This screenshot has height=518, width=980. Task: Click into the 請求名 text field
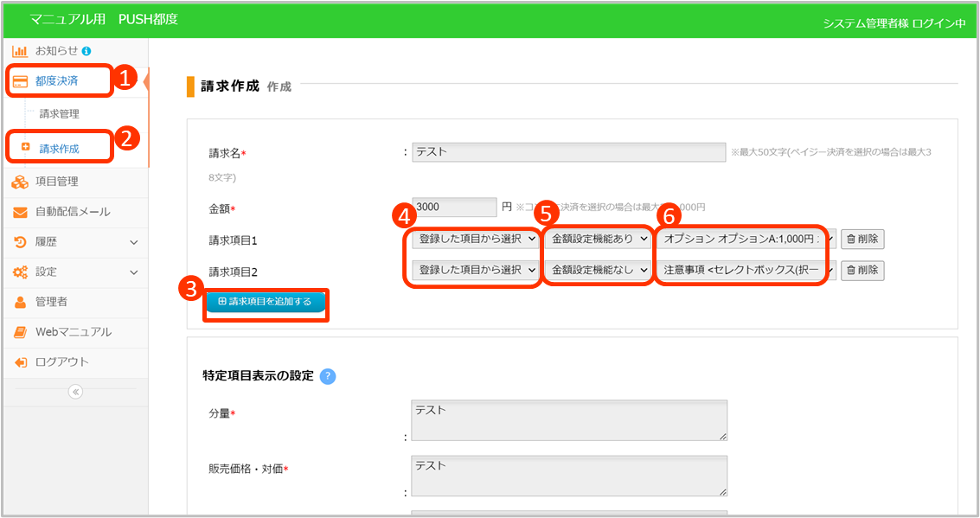pos(568,153)
